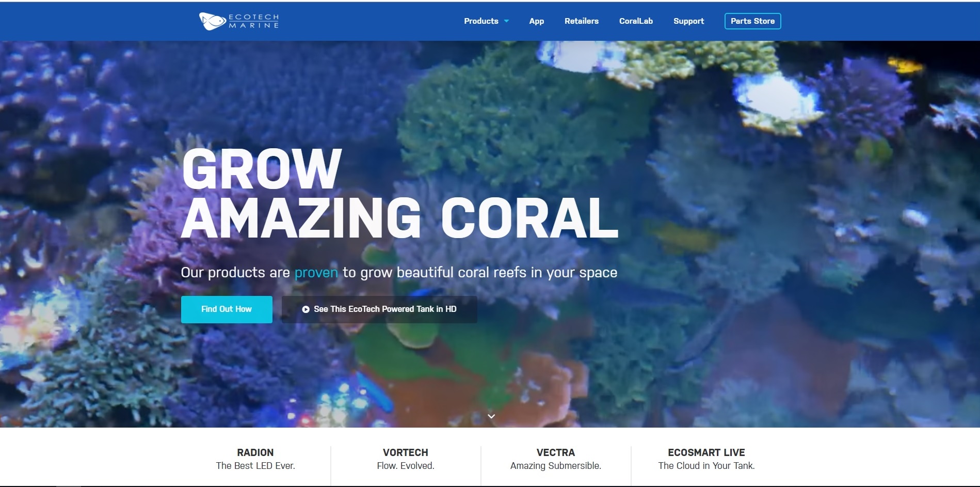Select the VORTECH product tab
Image resolution: width=980 pixels, height=487 pixels.
coord(405,452)
